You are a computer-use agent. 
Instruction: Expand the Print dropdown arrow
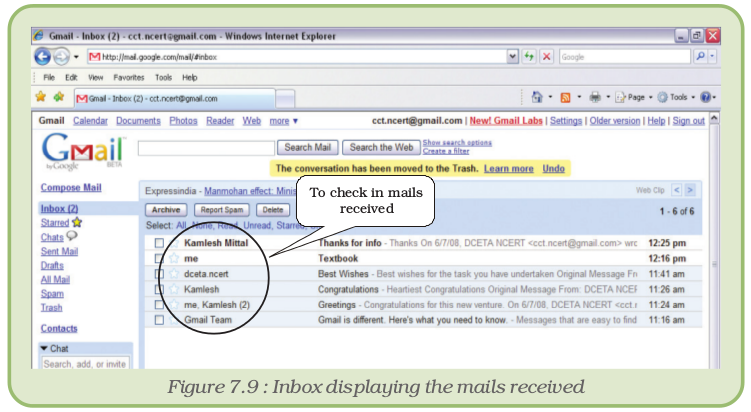click(x=608, y=97)
